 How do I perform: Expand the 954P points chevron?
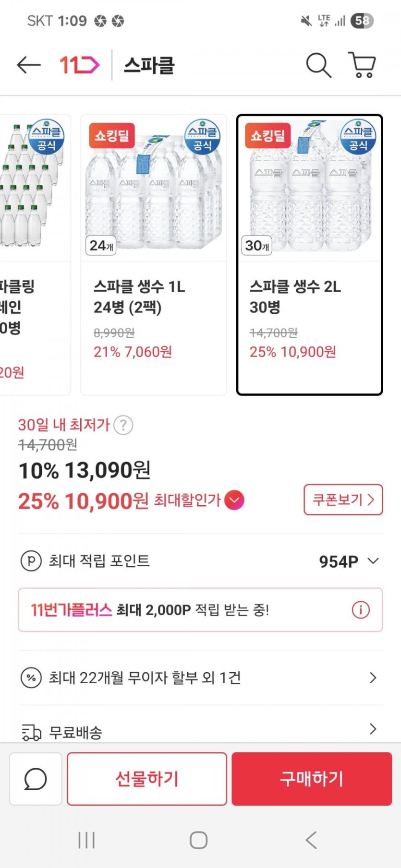click(x=373, y=561)
